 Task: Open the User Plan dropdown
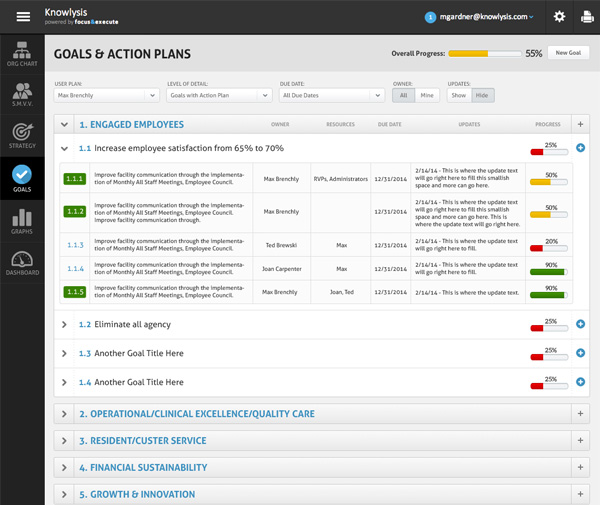pos(106,95)
